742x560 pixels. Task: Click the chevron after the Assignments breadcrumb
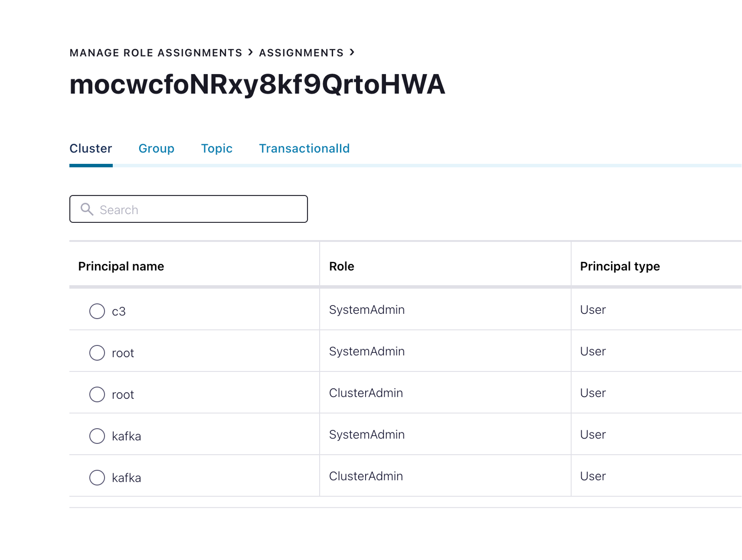(352, 52)
